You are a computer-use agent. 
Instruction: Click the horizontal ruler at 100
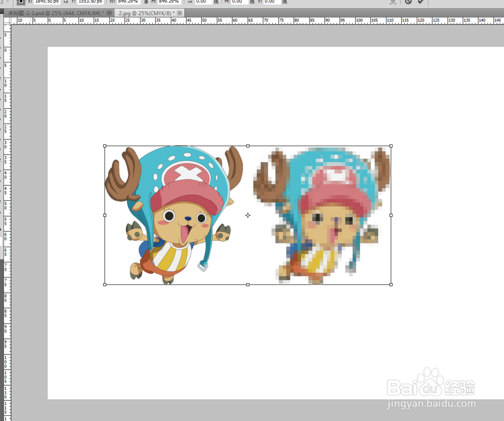[x=359, y=21]
